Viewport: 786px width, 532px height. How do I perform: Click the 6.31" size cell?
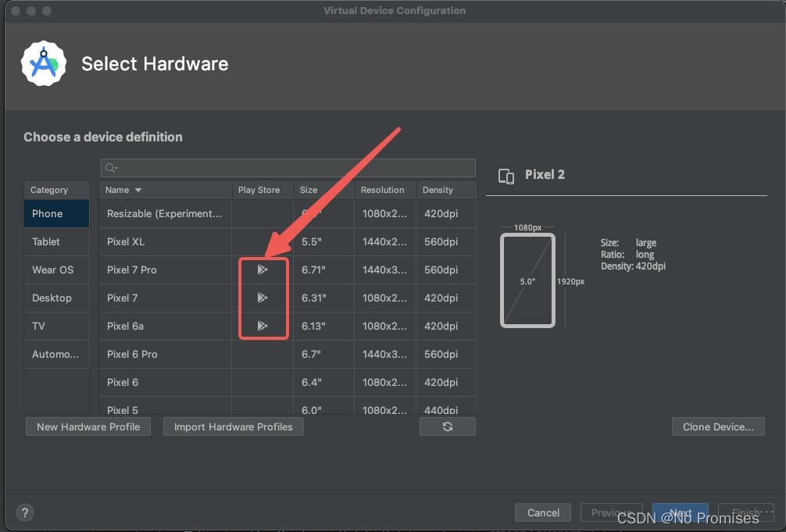pyautogui.click(x=323, y=298)
